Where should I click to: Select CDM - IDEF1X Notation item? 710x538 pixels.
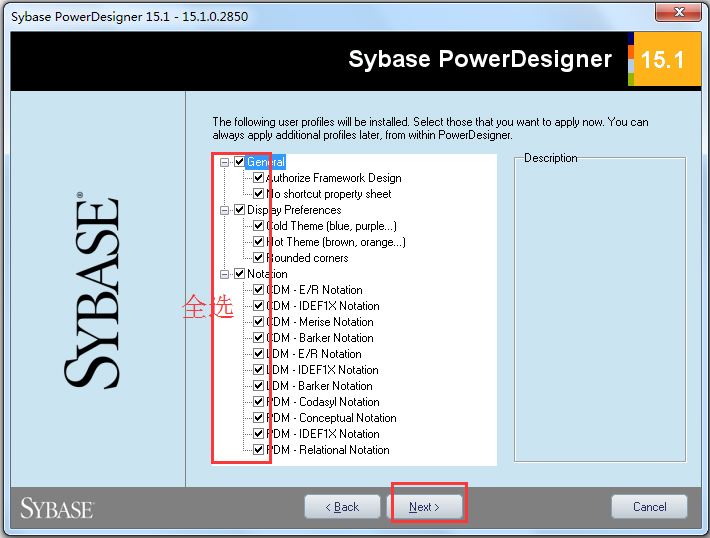point(323,306)
